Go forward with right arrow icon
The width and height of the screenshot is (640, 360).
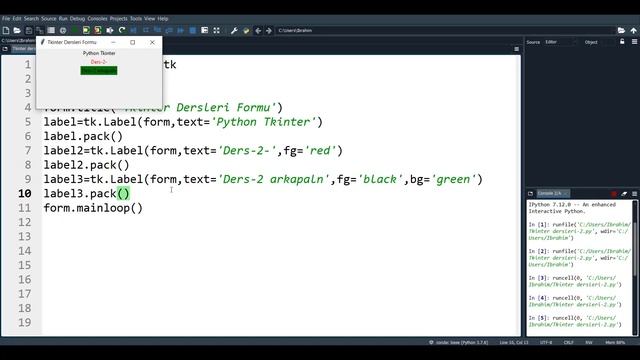269,31
